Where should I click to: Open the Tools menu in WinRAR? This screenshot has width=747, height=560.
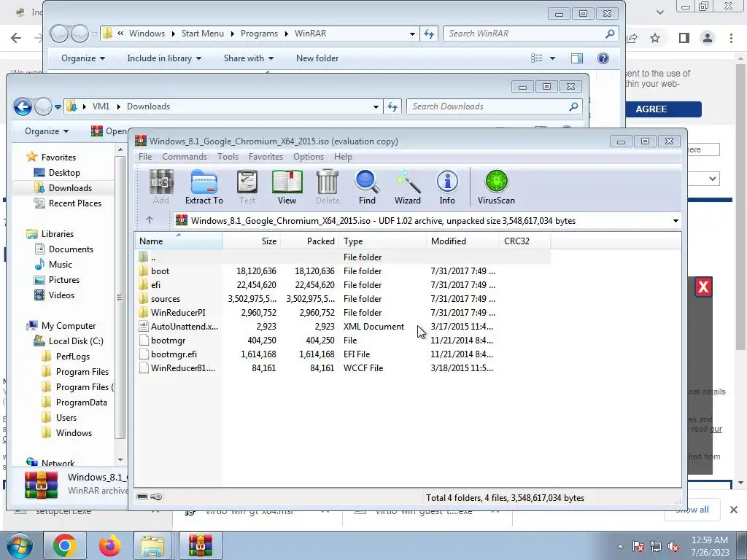click(x=228, y=157)
